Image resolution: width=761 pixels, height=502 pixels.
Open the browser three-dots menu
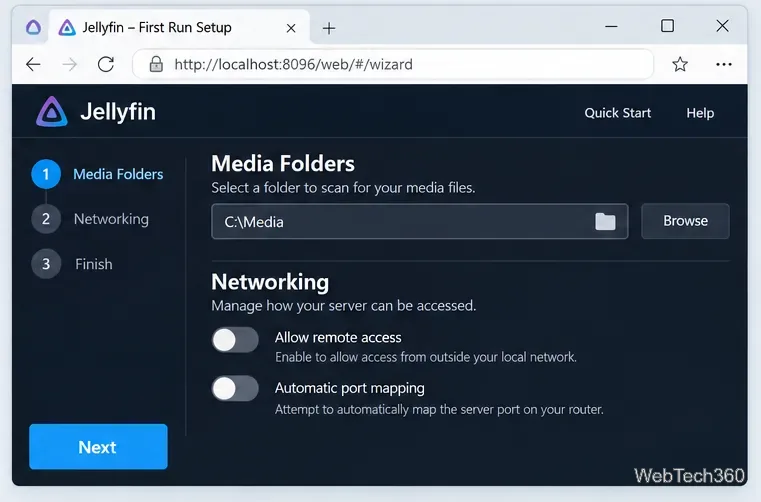click(x=724, y=64)
